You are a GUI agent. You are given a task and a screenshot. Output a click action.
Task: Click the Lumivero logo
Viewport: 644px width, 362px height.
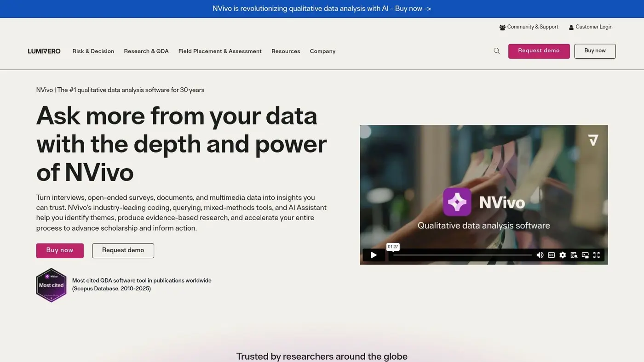[44, 51]
